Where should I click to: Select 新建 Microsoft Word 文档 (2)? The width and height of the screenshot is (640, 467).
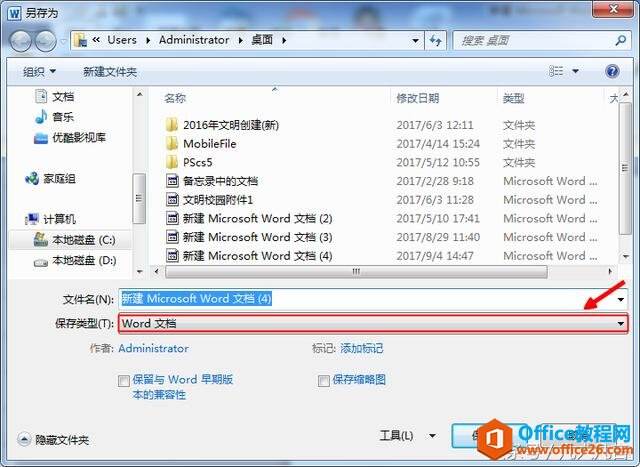point(249,218)
